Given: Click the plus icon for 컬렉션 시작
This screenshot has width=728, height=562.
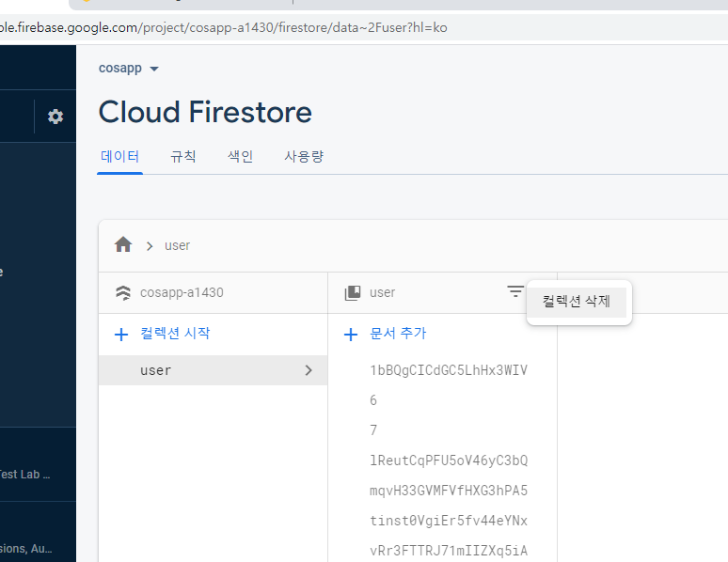Looking at the screenshot, I should (x=121, y=335).
